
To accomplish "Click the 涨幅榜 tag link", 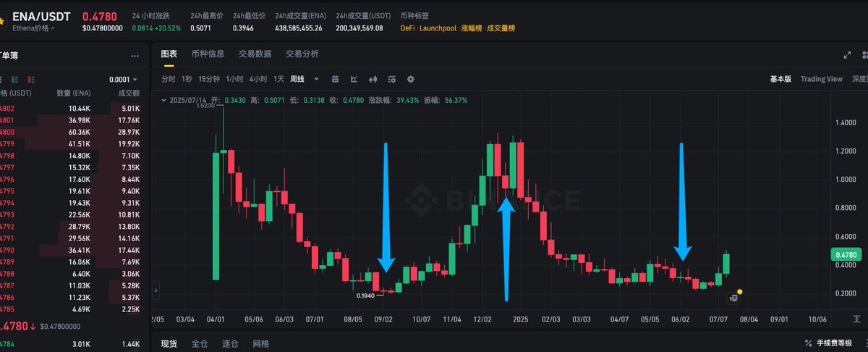I will click(471, 28).
